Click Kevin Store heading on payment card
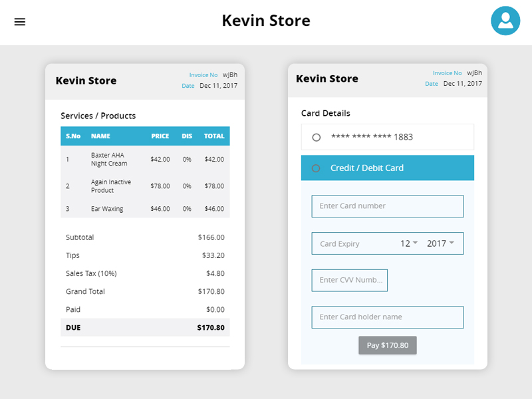This screenshot has height=399, width=532. pos(327,78)
